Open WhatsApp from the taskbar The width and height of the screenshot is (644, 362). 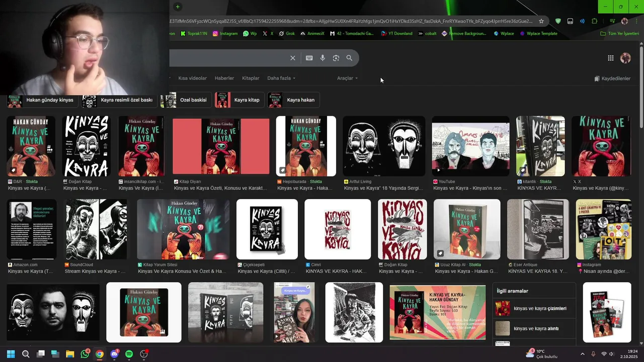click(85, 354)
